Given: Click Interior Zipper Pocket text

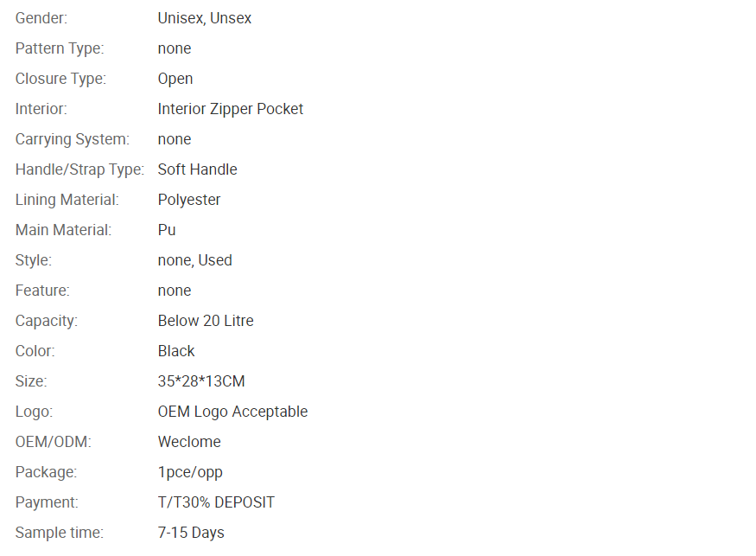Looking at the screenshot, I should click(x=231, y=109).
